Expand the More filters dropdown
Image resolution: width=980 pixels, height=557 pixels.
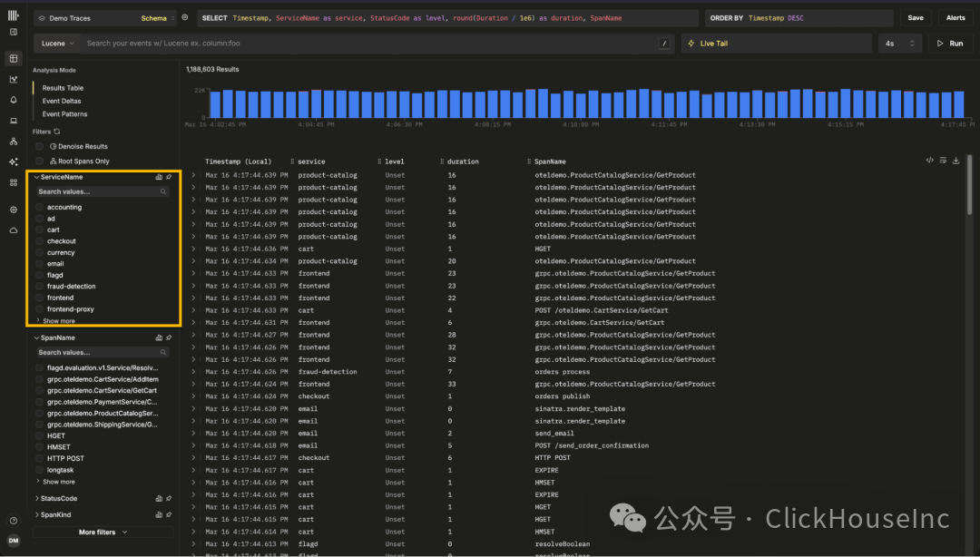[103, 532]
